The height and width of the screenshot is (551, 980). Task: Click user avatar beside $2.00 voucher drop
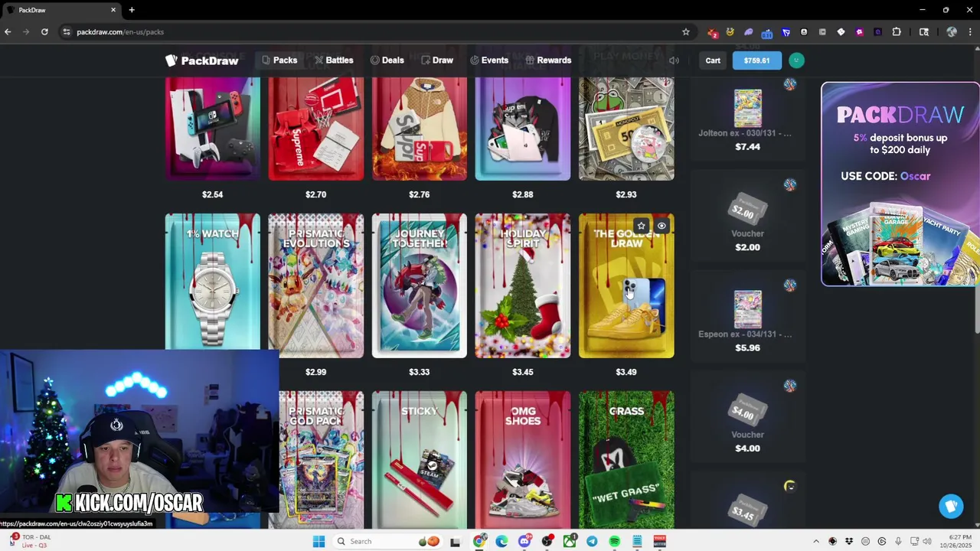click(789, 184)
